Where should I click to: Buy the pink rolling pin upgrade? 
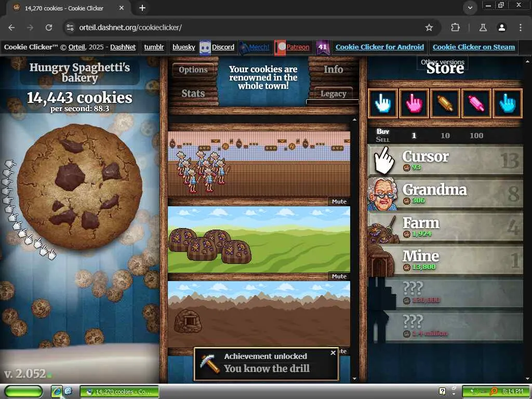[x=476, y=103]
